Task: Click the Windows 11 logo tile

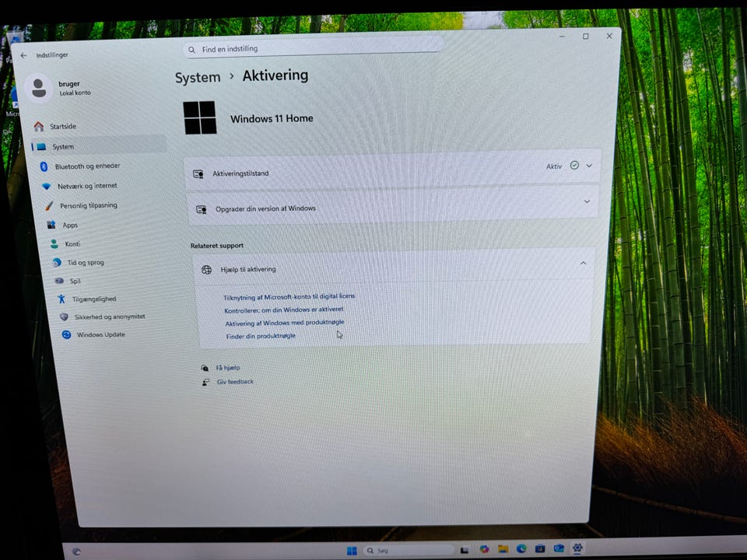Action: 200,117
